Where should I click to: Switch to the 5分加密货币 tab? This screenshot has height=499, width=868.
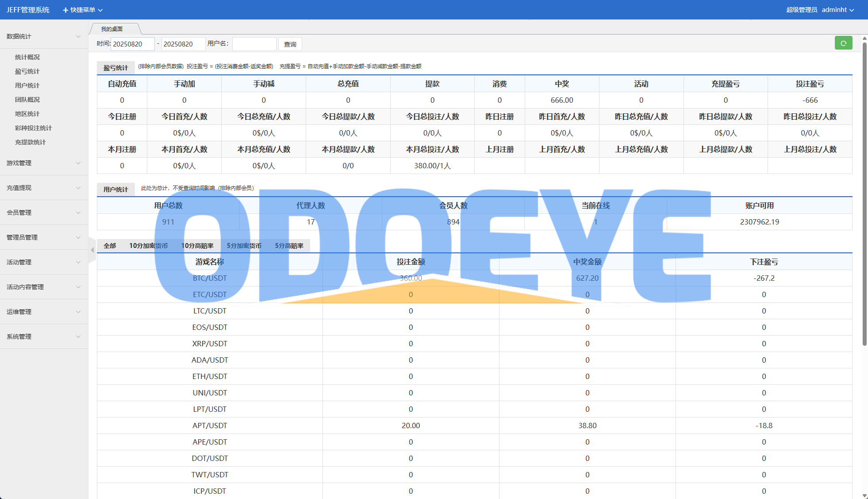point(244,246)
